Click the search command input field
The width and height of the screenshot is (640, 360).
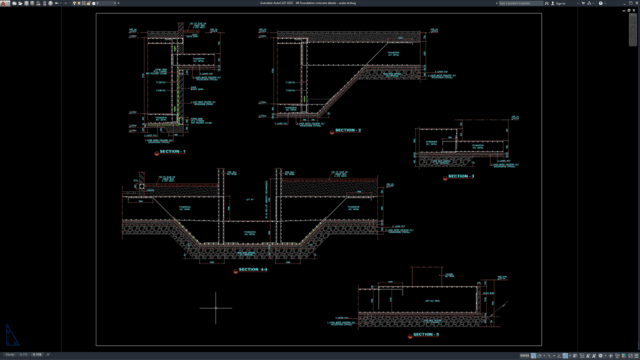(x=521, y=3)
